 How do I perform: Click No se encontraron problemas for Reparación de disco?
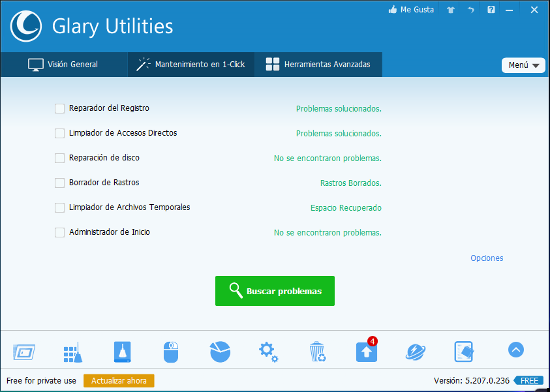328,158
